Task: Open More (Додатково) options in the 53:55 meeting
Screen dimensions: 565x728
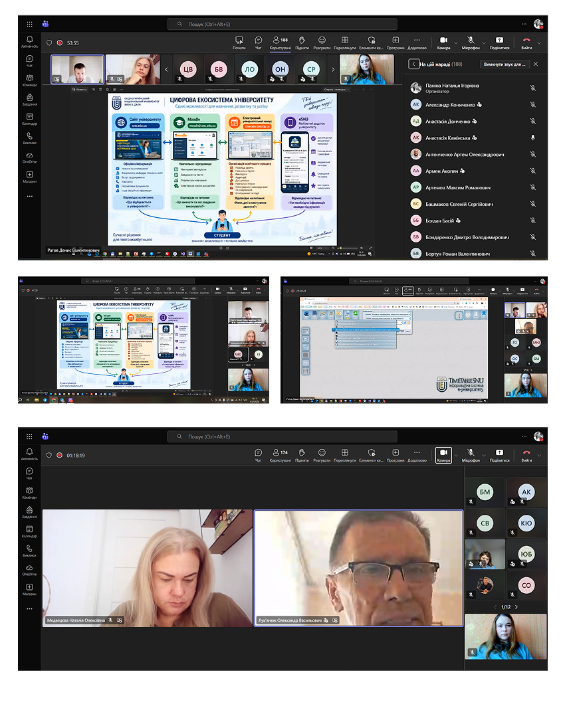Action: pyautogui.click(x=417, y=43)
